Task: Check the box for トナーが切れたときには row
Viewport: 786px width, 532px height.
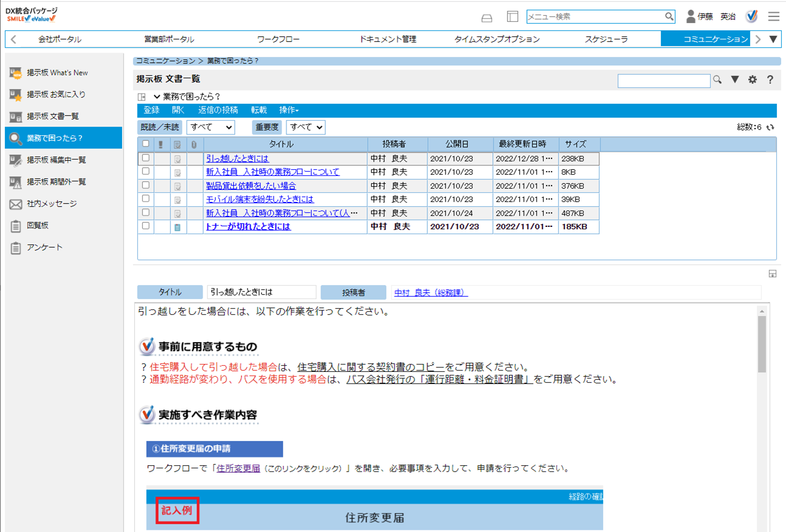Action: click(146, 226)
